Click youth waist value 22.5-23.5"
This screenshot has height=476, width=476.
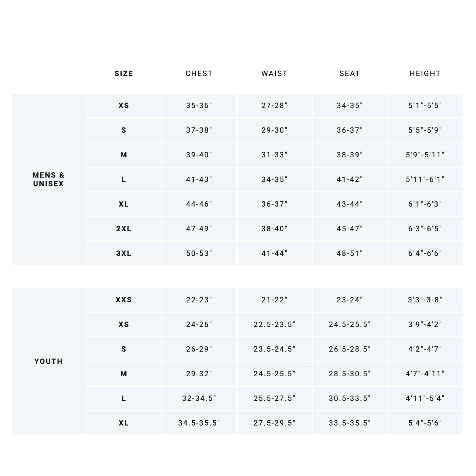click(x=274, y=324)
